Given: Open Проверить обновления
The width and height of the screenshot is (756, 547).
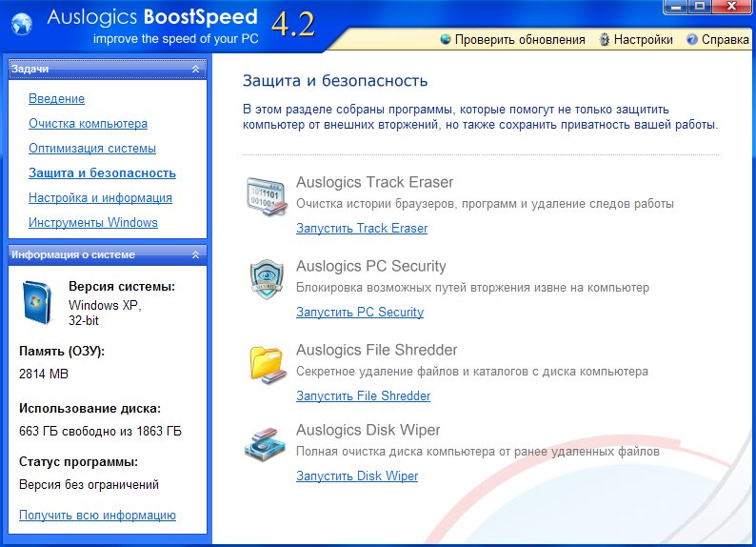Looking at the screenshot, I should tap(520, 40).
